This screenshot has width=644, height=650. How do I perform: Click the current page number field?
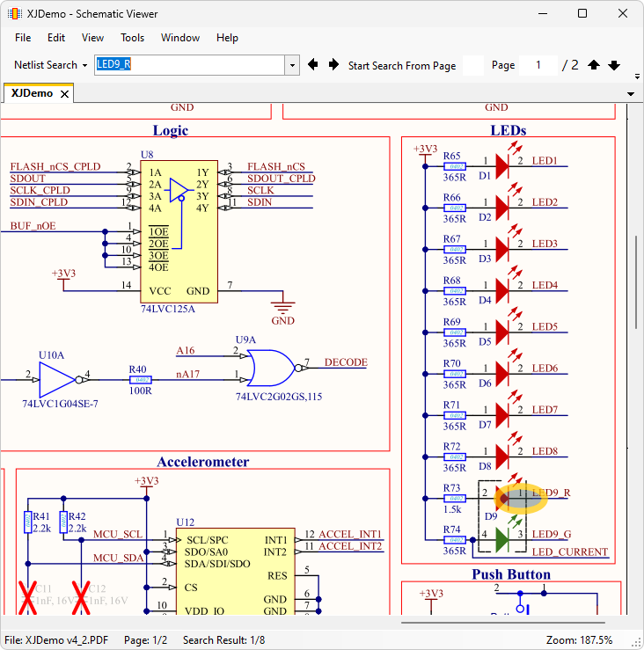[x=538, y=65]
